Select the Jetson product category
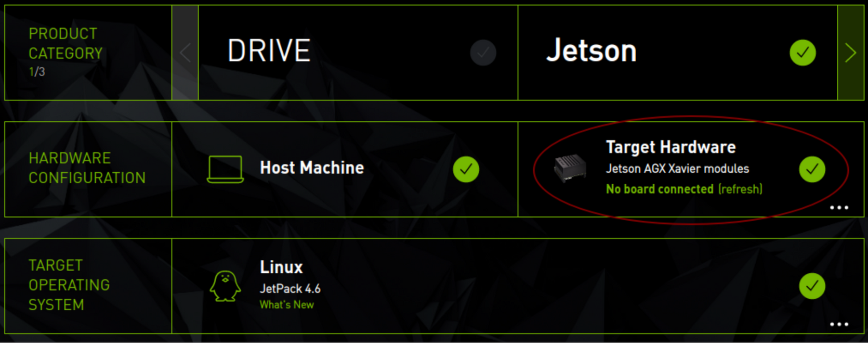The image size is (868, 343). click(x=678, y=53)
